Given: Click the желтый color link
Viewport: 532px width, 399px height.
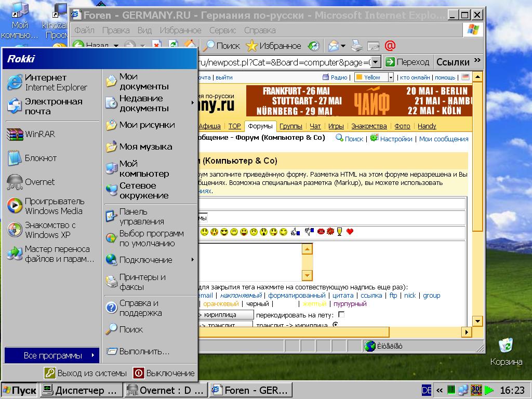Looking at the screenshot, I should click(x=314, y=303).
